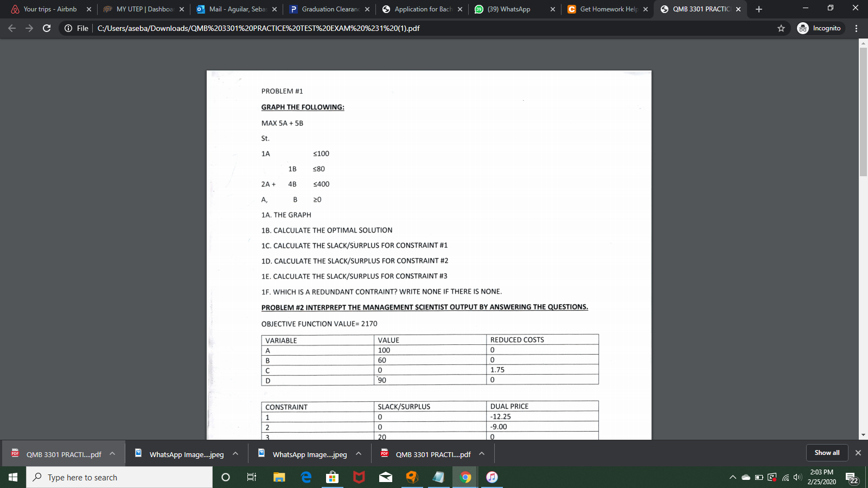Screen dimensions: 868x488
Task: Navigate back with the back arrow
Action: point(11,28)
